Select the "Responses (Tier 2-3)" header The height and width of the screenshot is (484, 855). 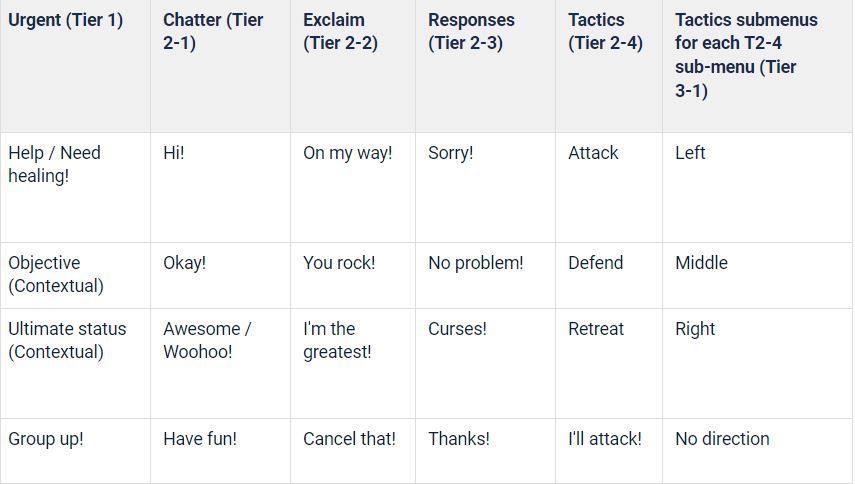point(471,32)
